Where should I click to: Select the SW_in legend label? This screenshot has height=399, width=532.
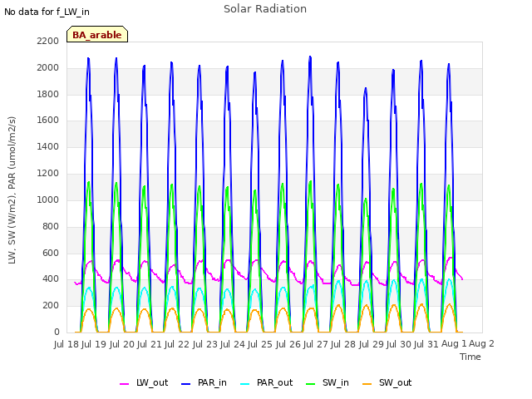[336, 382]
